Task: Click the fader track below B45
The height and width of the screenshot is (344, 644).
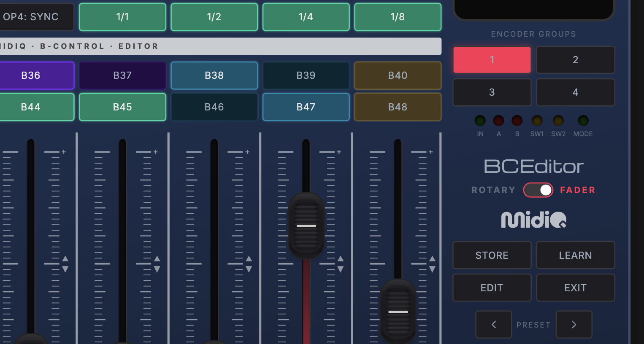Action: point(122,240)
